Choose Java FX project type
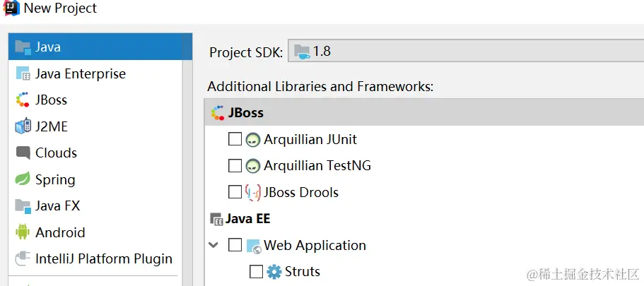 95,205
